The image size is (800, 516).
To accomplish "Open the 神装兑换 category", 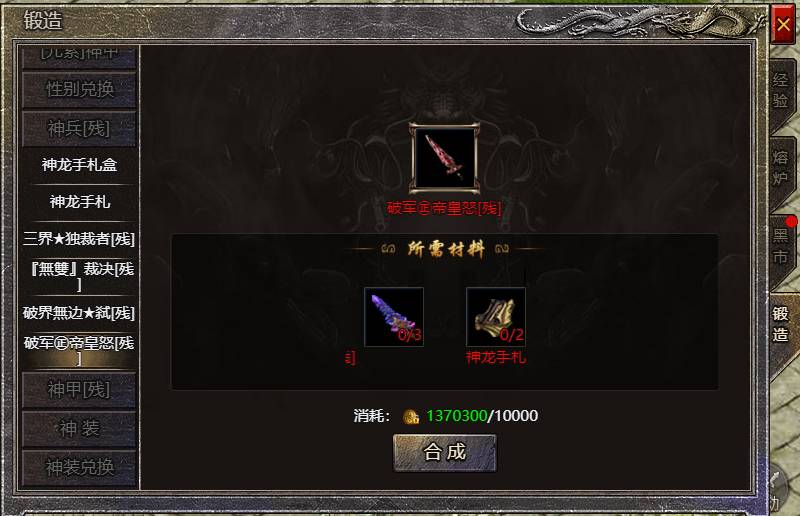I will click(79, 468).
